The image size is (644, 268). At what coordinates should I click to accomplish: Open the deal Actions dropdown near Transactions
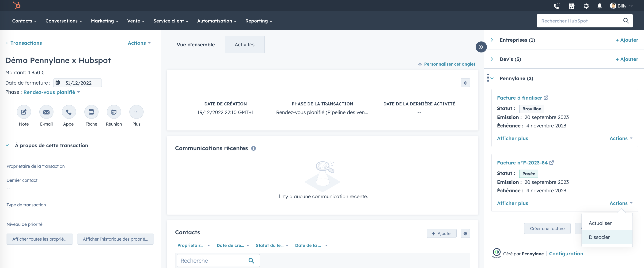139,43
